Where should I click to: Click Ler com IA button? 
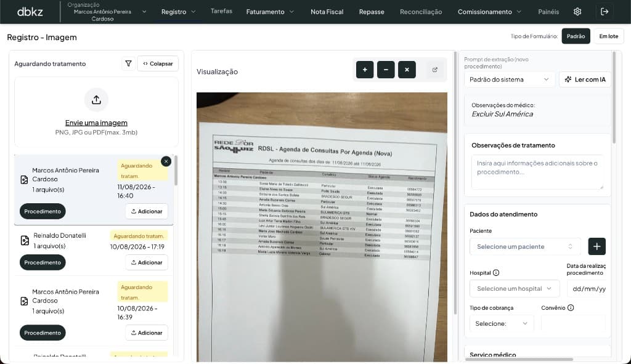click(x=585, y=79)
